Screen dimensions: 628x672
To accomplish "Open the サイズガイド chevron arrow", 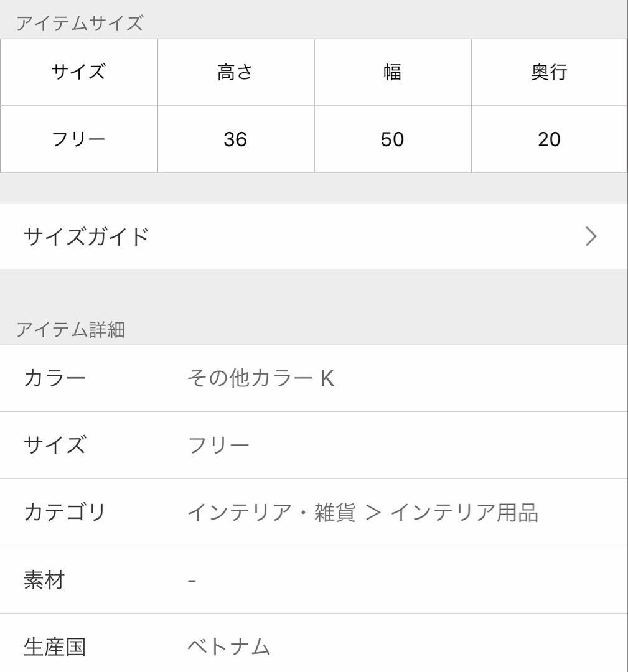I will point(591,236).
